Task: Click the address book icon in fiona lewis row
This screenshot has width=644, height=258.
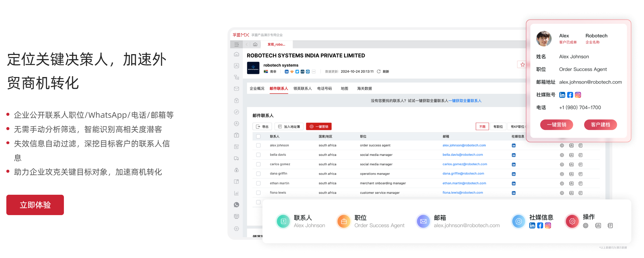Action: pos(571,193)
